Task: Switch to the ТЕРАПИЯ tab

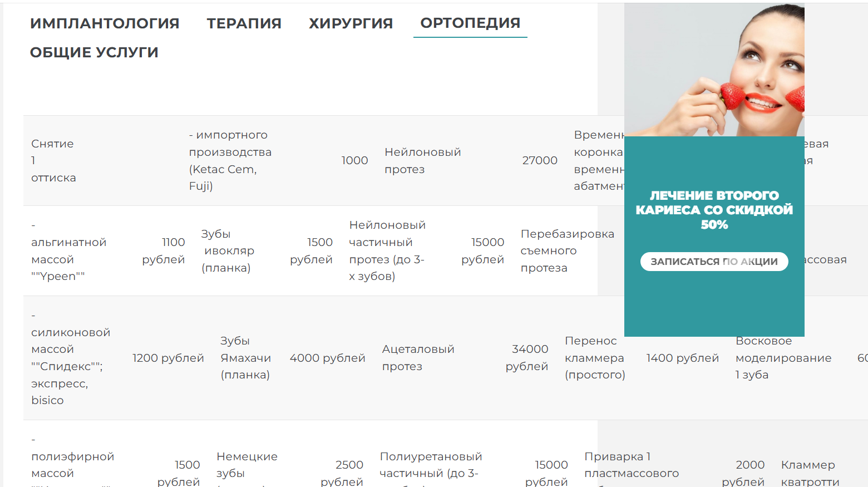Action: click(244, 23)
